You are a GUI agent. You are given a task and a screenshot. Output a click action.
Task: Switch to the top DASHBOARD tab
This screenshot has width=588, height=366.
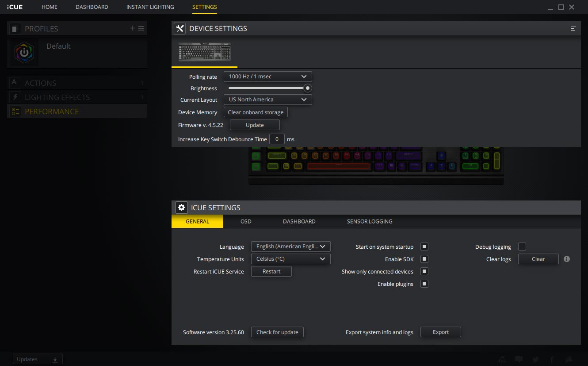(x=92, y=7)
